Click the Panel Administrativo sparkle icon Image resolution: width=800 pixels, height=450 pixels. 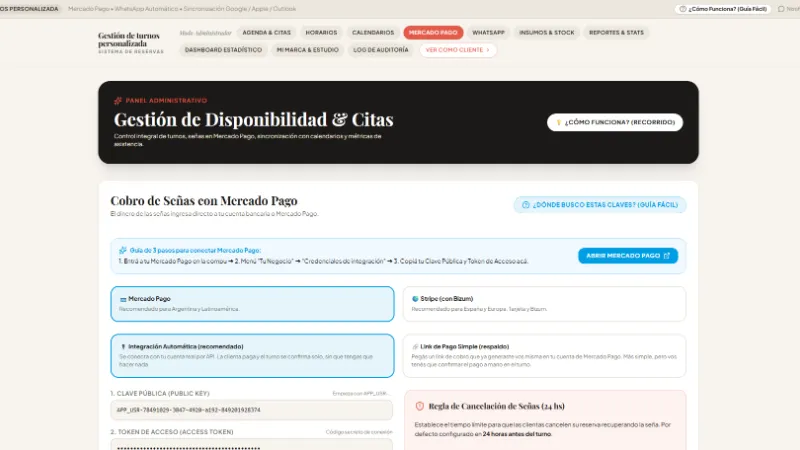click(x=118, y=101)
